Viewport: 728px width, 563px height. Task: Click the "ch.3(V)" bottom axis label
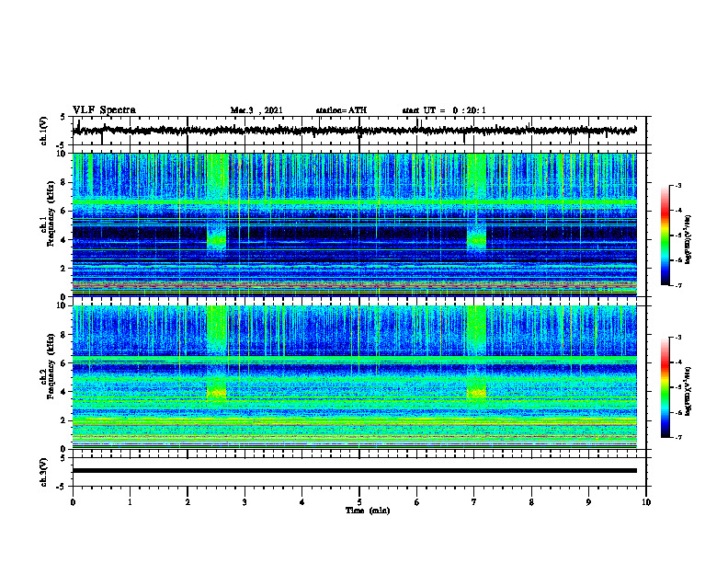[44, 472]
